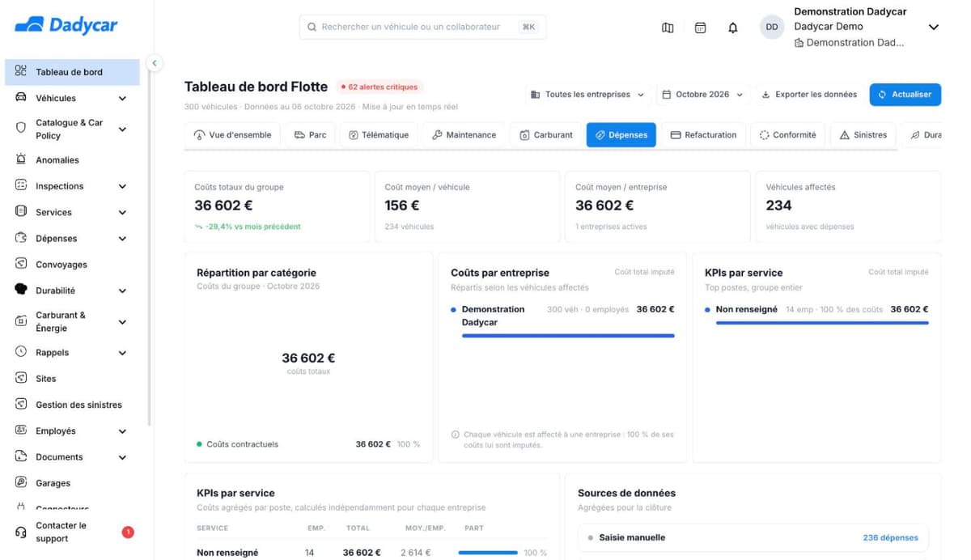The height and width of the screenshot is (560, 971).
Task: Click the info icon beside Chaque véhicule note
Action: (455, 435)
